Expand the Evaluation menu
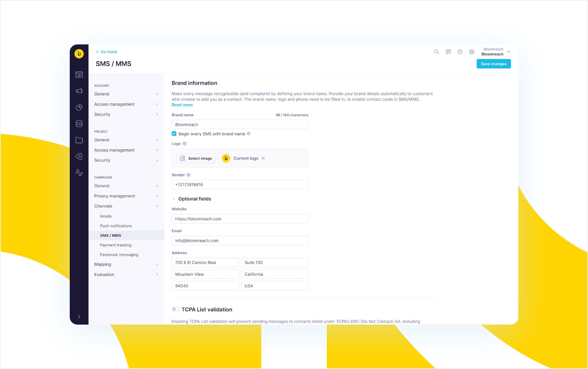 (126, 275)
